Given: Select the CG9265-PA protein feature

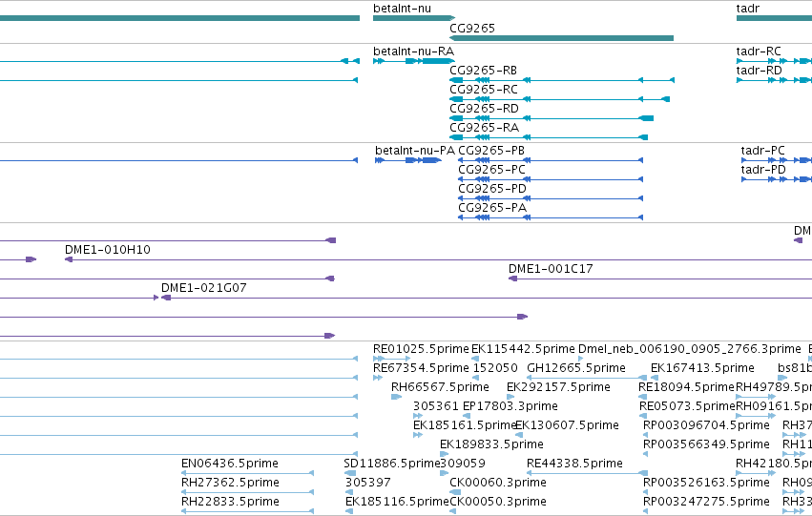Looking at the screenshot, I should pos(551,217).
